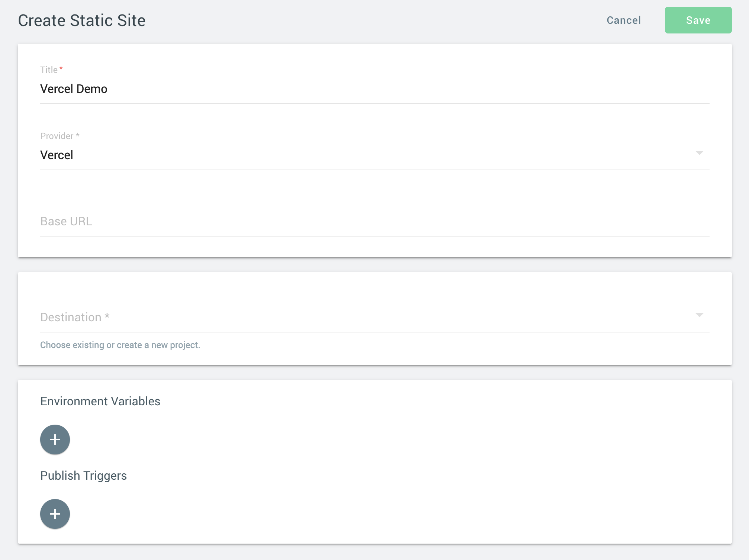Click the Publish Triggers heading
The width and height of the screenshot is (749, 560).
(x=84, y=476)
